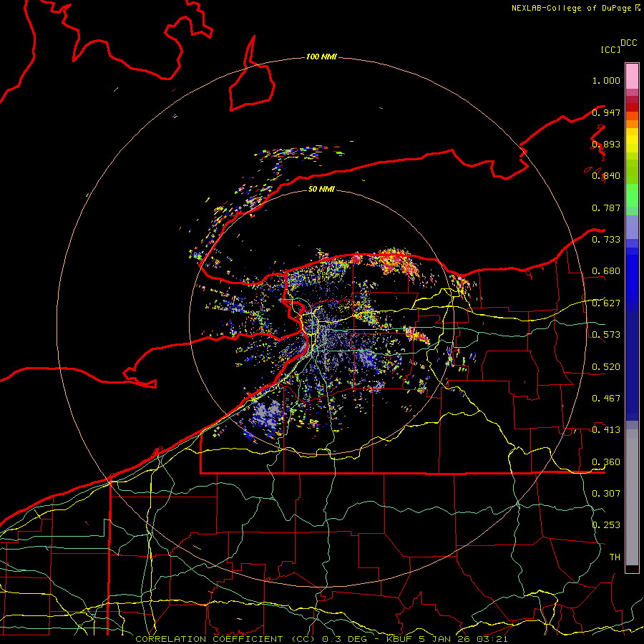Select the 0.840 color scale value

point(606,176)
